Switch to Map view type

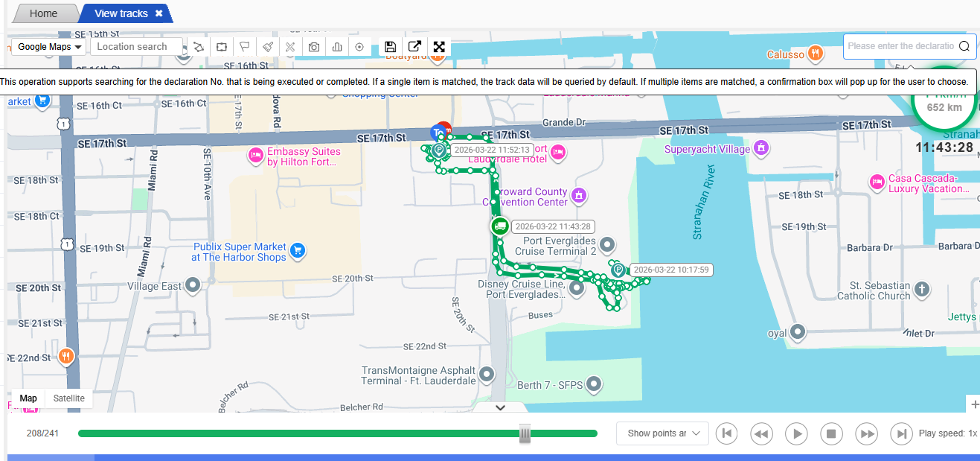[28, 398]
